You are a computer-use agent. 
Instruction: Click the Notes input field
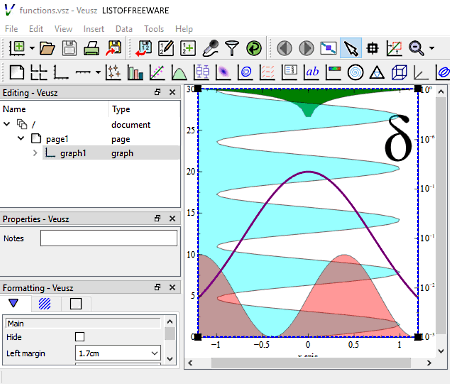(x=109, y=238)
